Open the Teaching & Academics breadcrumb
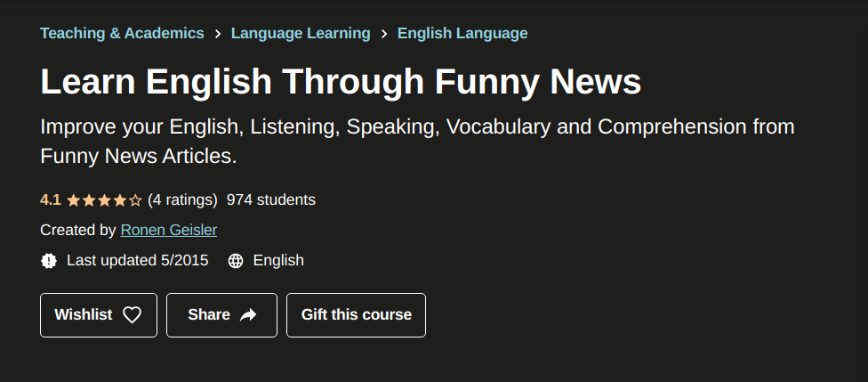The image size is (868, 382). (122, 33)
